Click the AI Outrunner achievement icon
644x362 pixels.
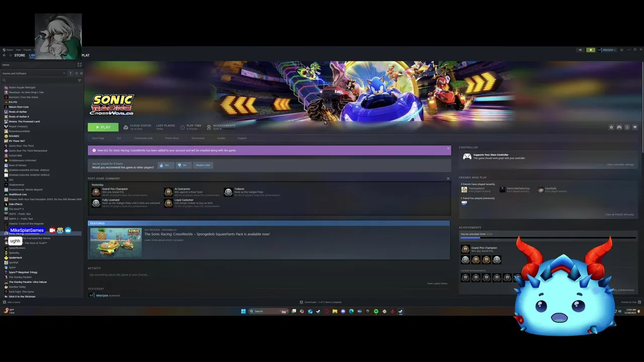click(x=168, y=192)
